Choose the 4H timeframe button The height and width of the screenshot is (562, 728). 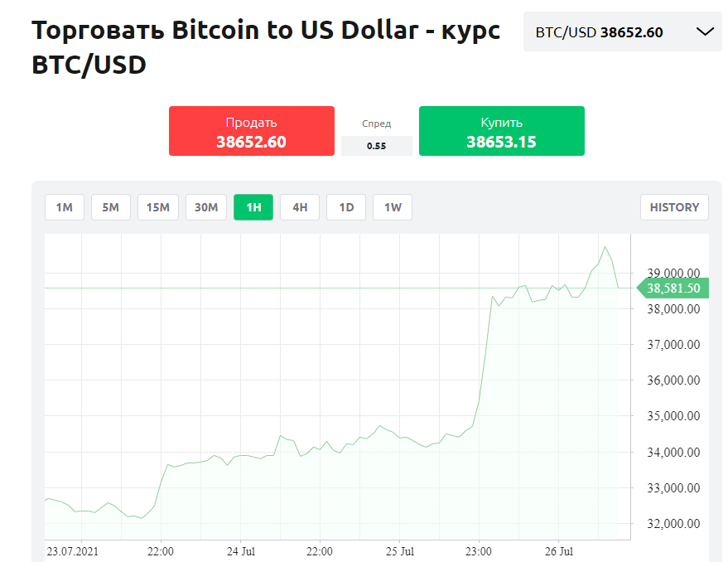point(300,207)
